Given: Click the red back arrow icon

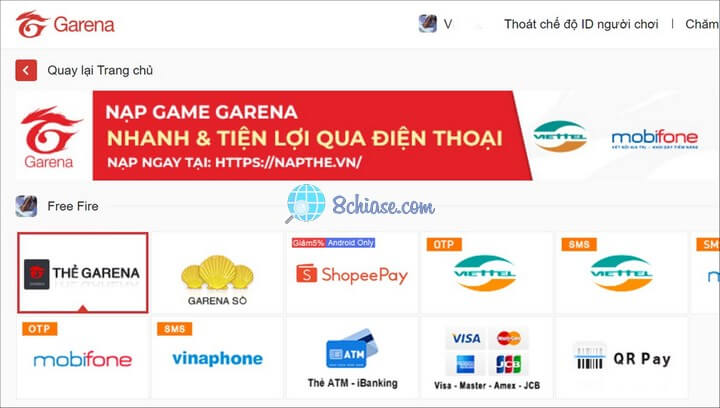Looking at the screenshot, I should (x=26, y=70).
